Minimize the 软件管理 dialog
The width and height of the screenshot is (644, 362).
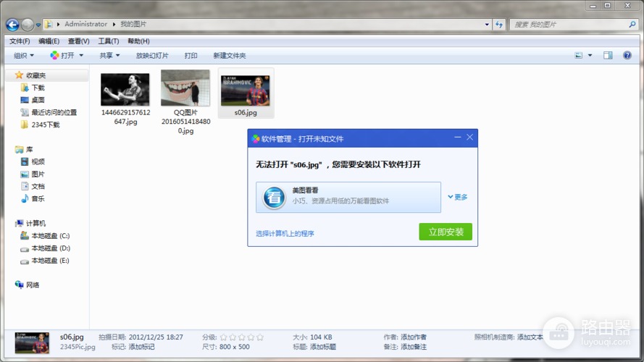pyautogui.click(x=458, y=138)
